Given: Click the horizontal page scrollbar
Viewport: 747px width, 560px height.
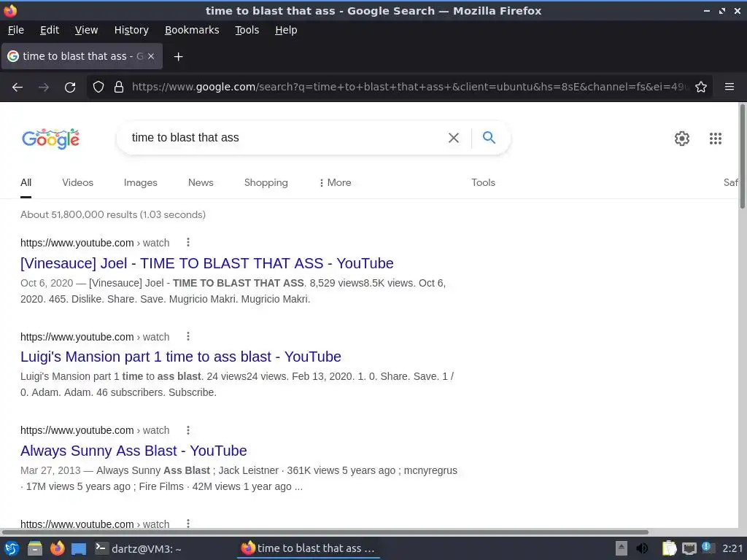Looking at the screenshot, I should 325,532.
